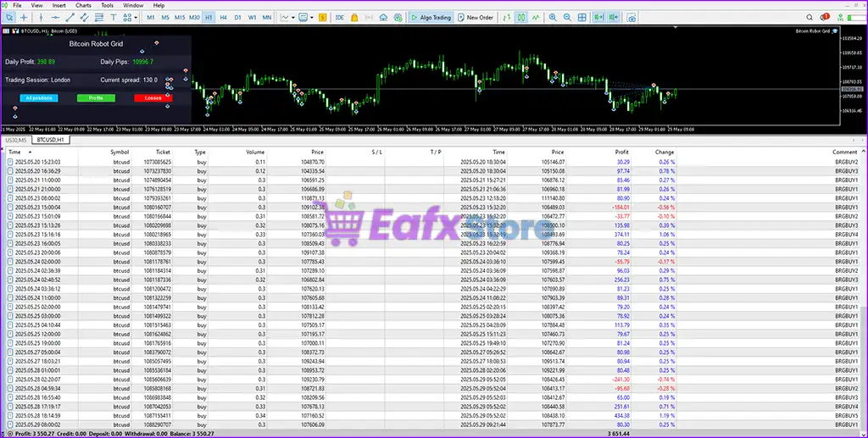Screen dimensions: 868x438
Task: Toggle the H1 timeframe button
Action: coord(209,18)
